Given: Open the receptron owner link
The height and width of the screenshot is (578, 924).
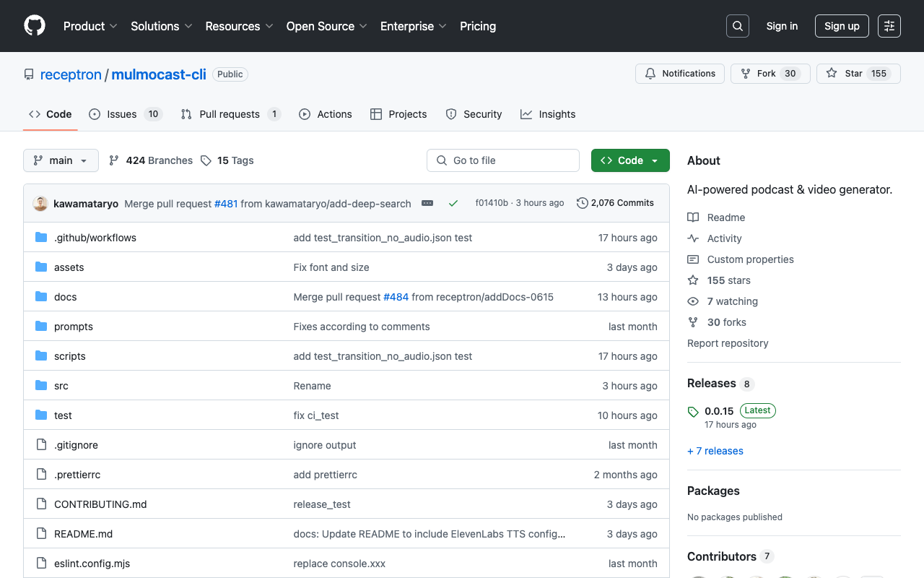Looking at the screenshot, I should pos(71,74).
